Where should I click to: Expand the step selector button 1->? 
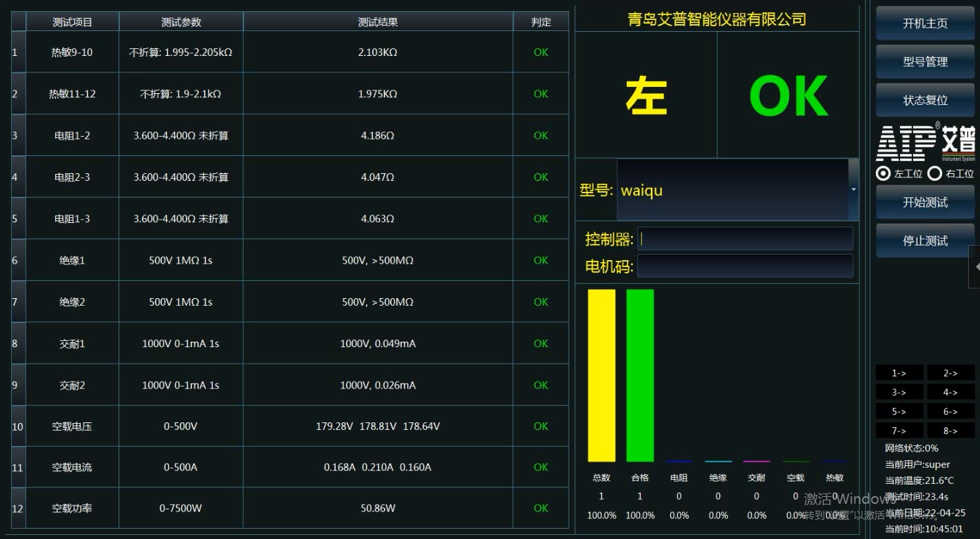tap(899, 373)
